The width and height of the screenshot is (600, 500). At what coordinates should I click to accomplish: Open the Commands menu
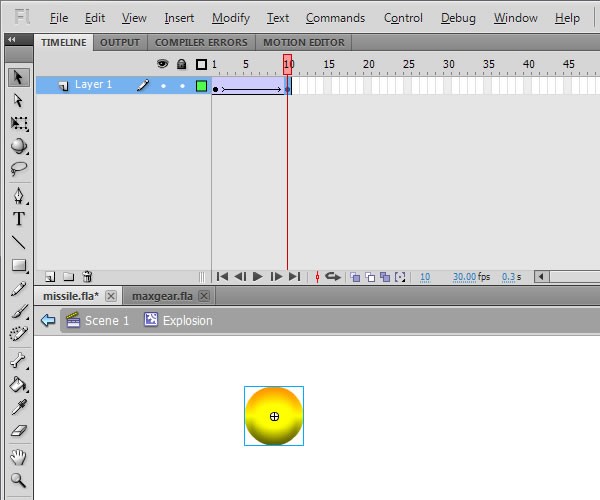pyautogui.click(x=335, y=18)
